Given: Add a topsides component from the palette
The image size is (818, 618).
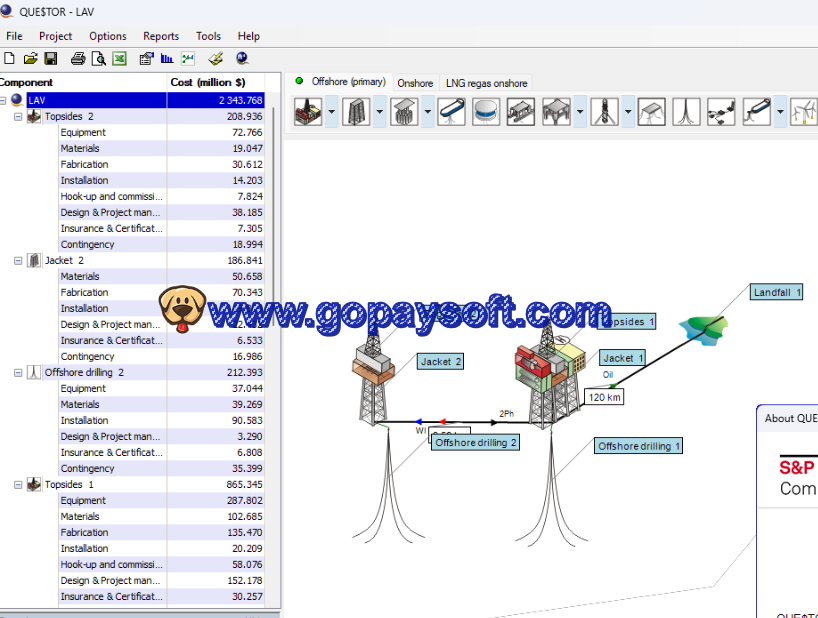Looking at the screenshot, I should pos(307,111).
